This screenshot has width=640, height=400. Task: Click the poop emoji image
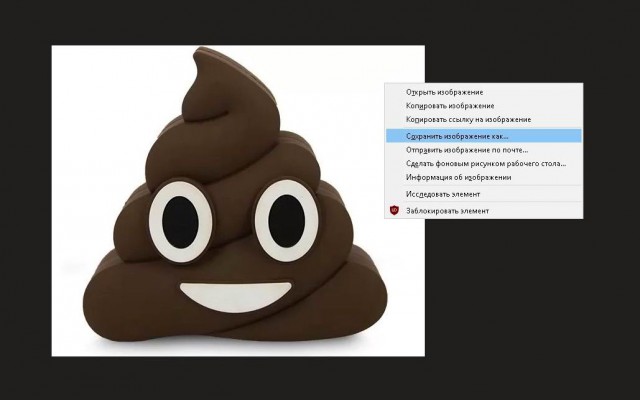(238, 201)
